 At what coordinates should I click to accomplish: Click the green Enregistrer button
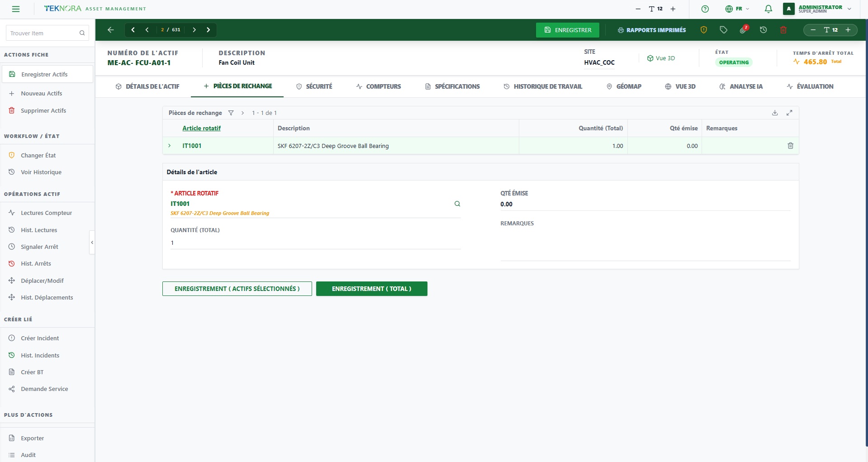568,30
